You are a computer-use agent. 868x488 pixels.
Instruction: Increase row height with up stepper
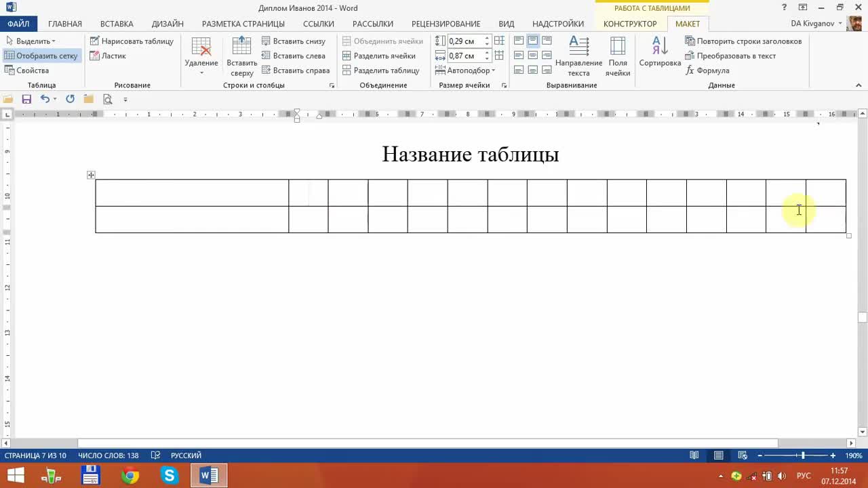point(487,39)
